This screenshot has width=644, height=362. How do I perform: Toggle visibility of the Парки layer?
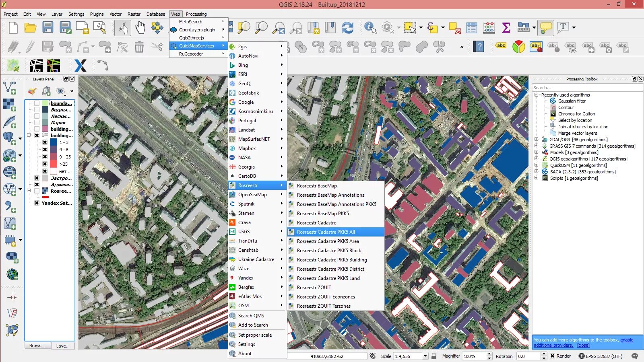coord(37,123)
